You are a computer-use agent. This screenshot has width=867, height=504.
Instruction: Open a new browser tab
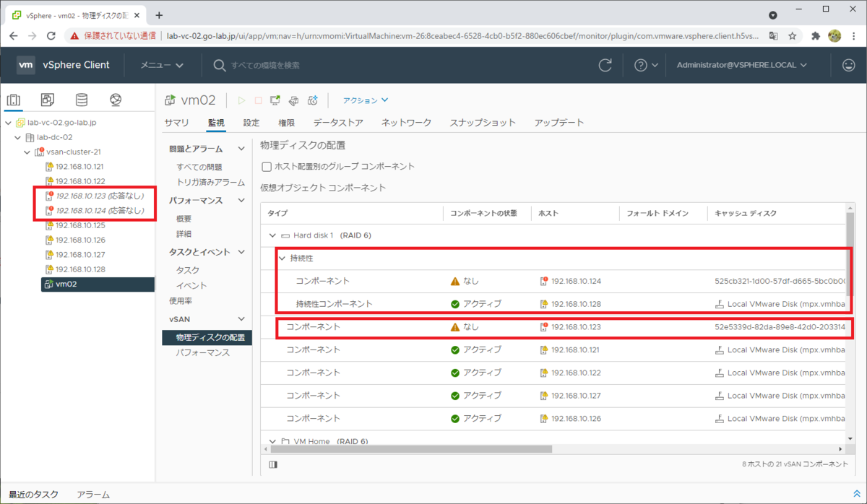click(159, 14)
